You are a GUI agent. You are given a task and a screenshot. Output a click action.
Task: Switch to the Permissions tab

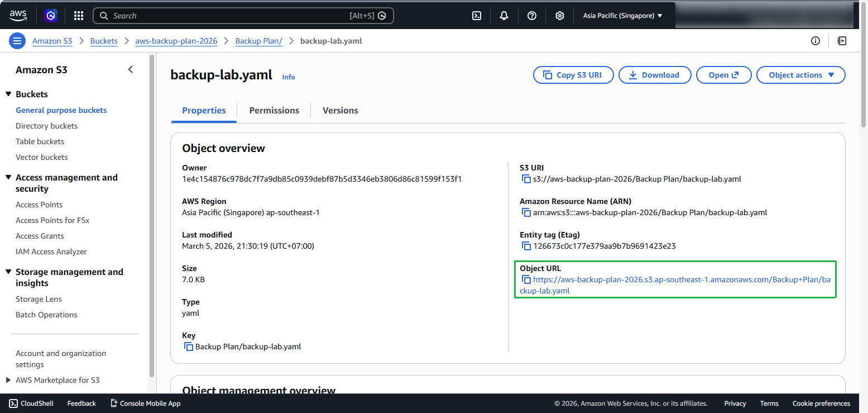pyautogui.click(x=274, y=111)
